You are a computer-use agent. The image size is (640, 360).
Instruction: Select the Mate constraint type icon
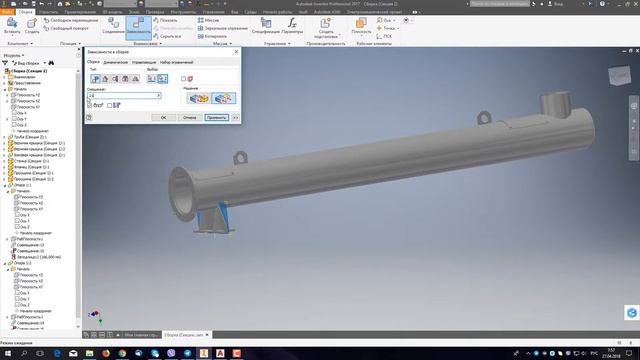(x=96, y=79)
